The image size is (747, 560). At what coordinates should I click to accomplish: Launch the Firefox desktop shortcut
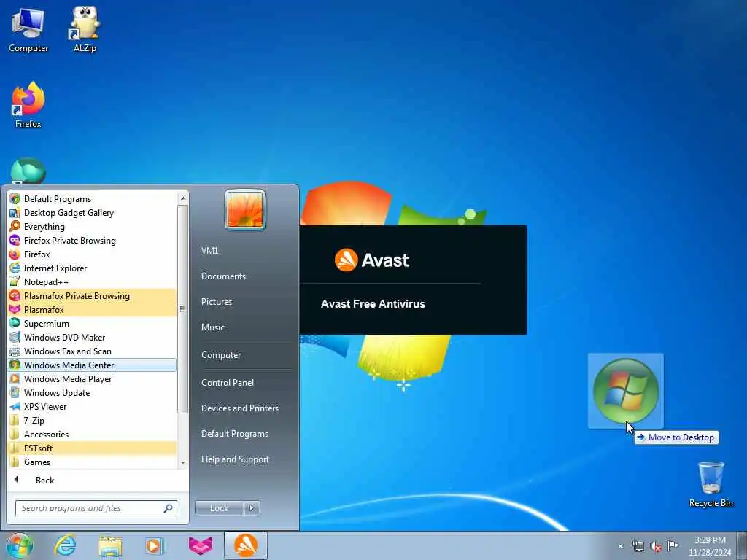(x=28, y=105)
